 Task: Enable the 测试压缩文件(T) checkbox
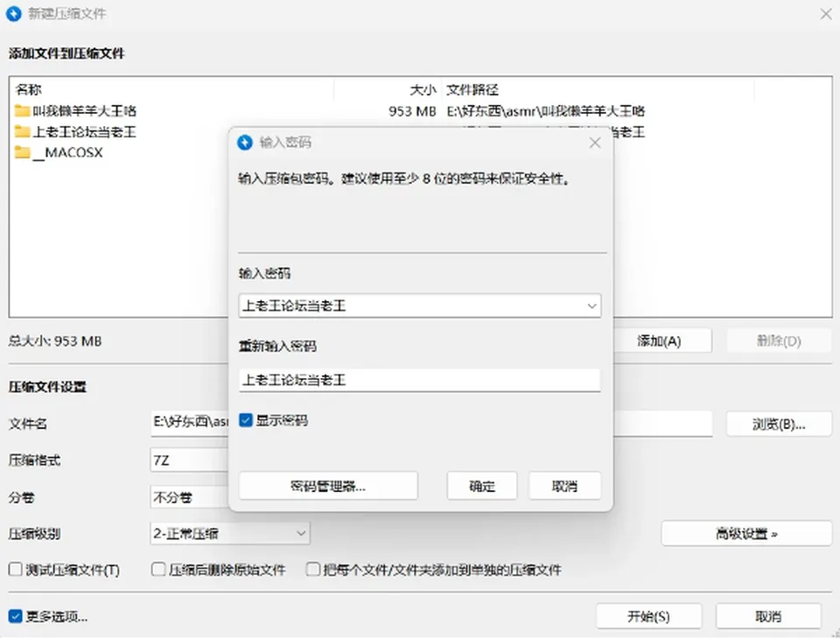point(16,569)
